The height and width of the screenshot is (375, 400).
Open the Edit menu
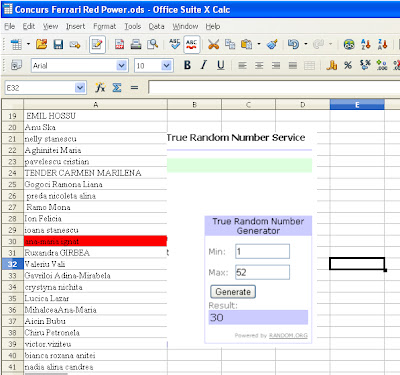pos(29,26)
